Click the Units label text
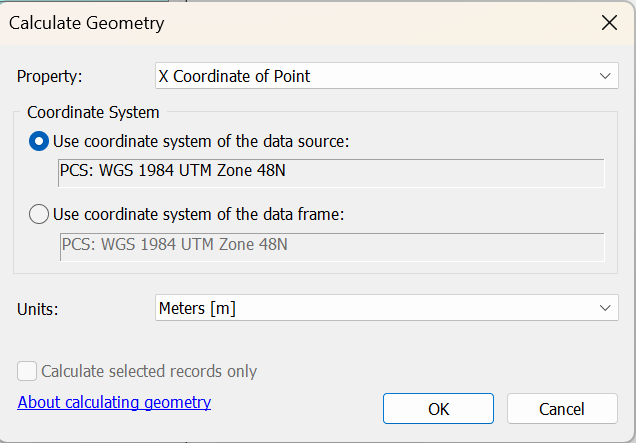Viewport: 636px width, 443px height. [38, 309]
